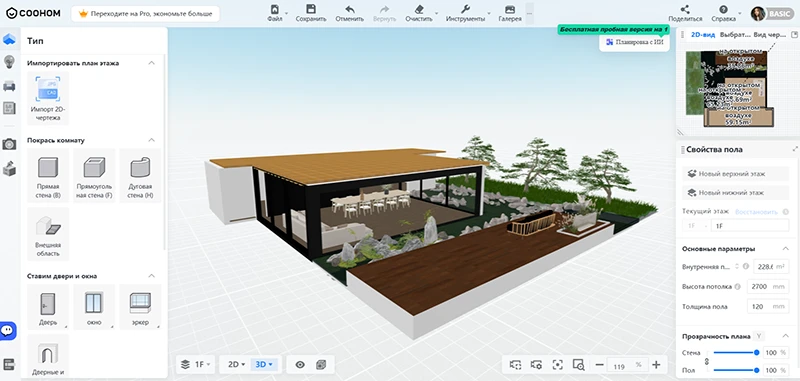
Task: Collapse Основные параметры section
Action: [x=786, y=248]
